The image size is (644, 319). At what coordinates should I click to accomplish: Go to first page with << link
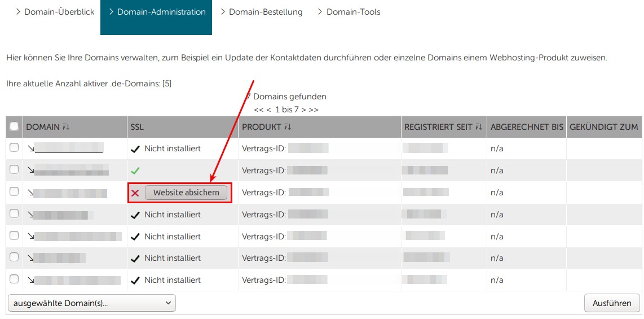coord(259,110)
